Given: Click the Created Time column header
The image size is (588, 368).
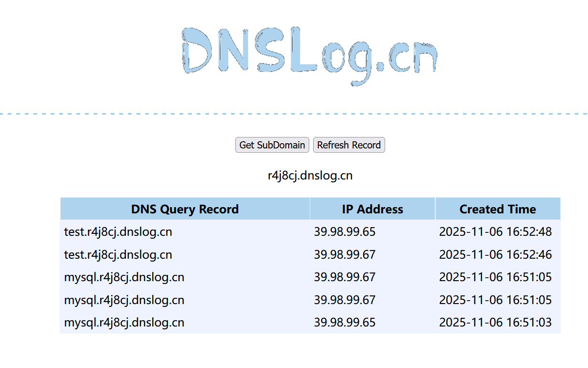Looking at the screenshot, I should [498, 209].
